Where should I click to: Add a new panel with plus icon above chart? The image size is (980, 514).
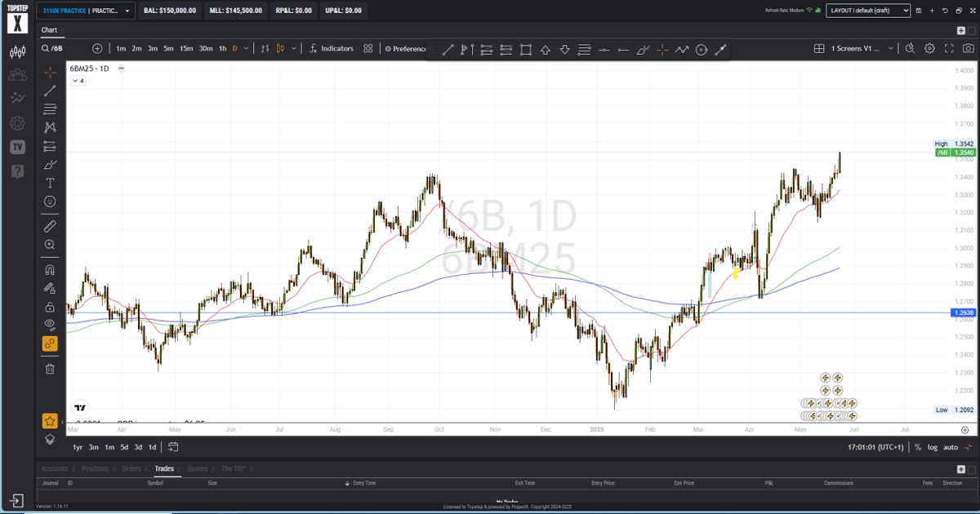point(961,30)
